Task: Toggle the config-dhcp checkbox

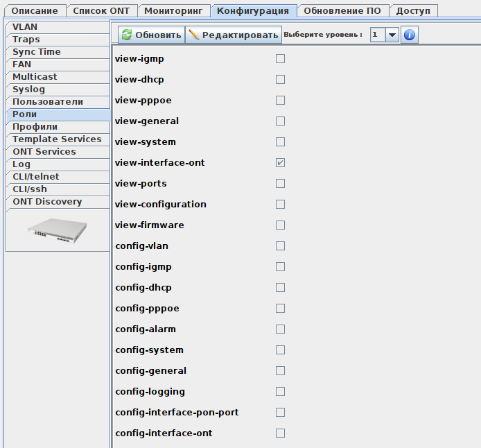Action: click(280, 288)
